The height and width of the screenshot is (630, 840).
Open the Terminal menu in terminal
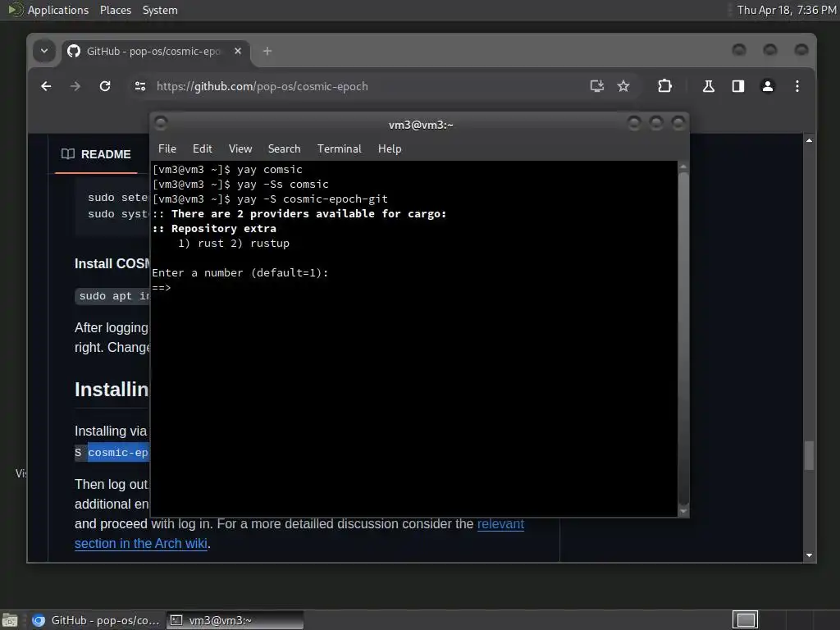point(339,149)
